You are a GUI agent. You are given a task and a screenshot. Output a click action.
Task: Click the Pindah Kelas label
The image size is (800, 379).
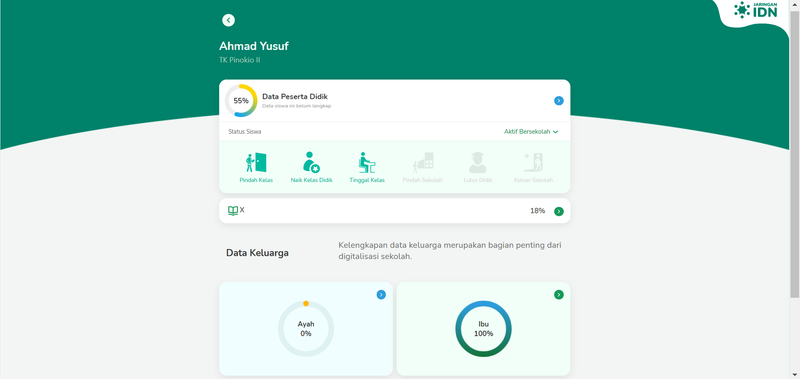tap(256, 180)
